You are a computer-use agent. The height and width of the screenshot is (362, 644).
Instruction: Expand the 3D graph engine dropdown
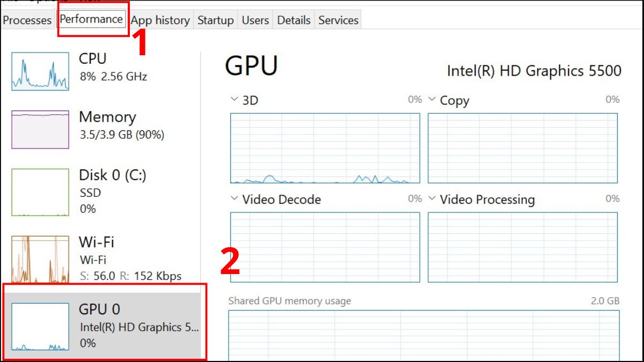click(234, 100)
